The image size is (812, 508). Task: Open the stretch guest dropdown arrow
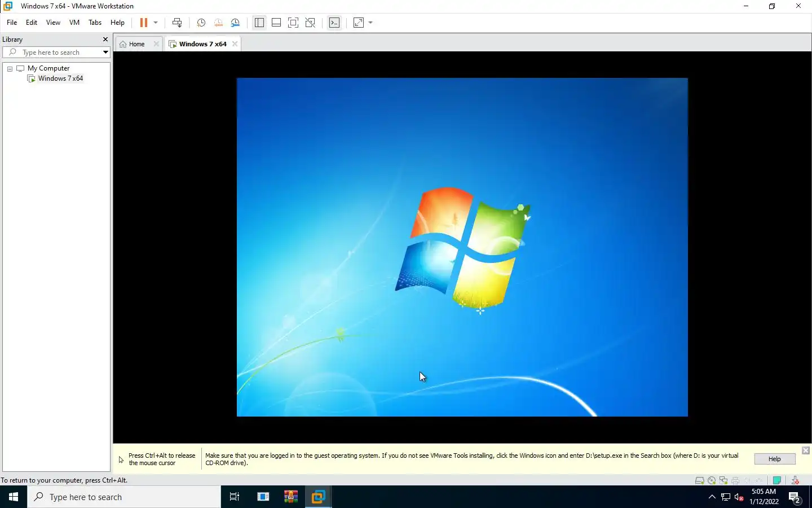click(370, 23)
